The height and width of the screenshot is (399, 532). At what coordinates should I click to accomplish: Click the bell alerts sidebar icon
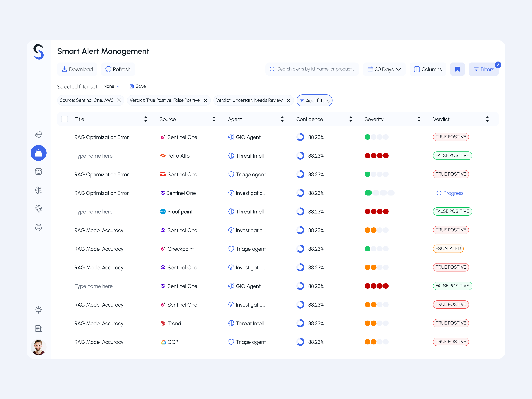click(x=38, y=153)
